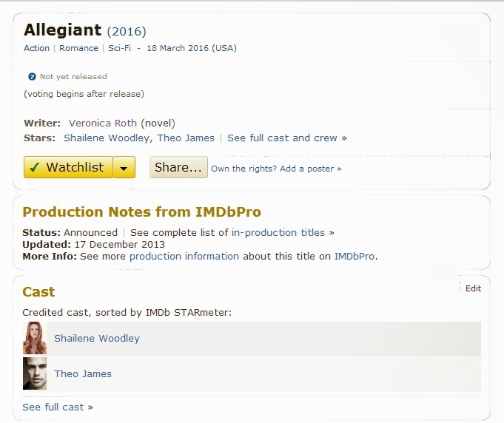Click Shailene Woodley in the Stars line

[108, 138]
